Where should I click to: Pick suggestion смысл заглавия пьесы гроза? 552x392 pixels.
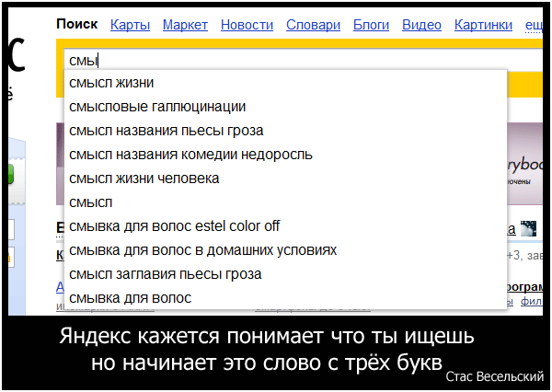285,274
